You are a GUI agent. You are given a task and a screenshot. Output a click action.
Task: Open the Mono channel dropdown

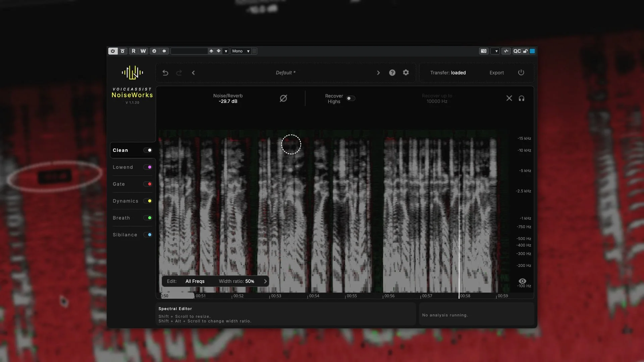[x=241, y=51]
